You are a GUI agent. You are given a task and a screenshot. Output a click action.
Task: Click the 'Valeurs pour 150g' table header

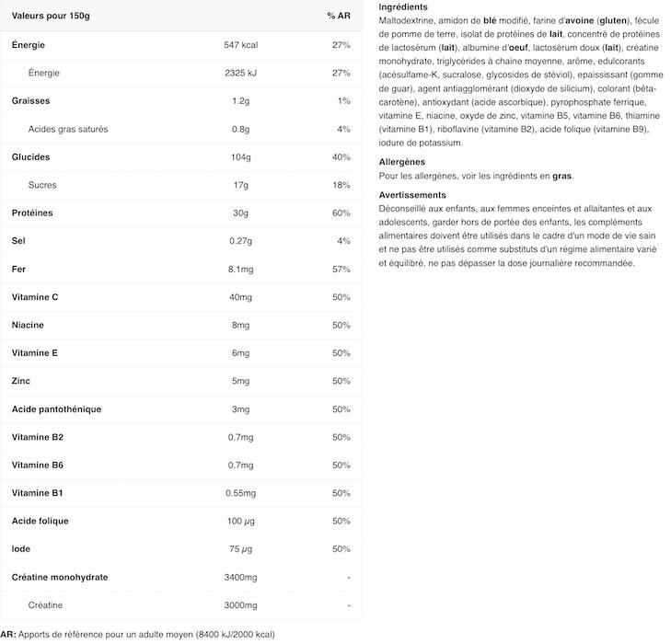coord(51,16)
